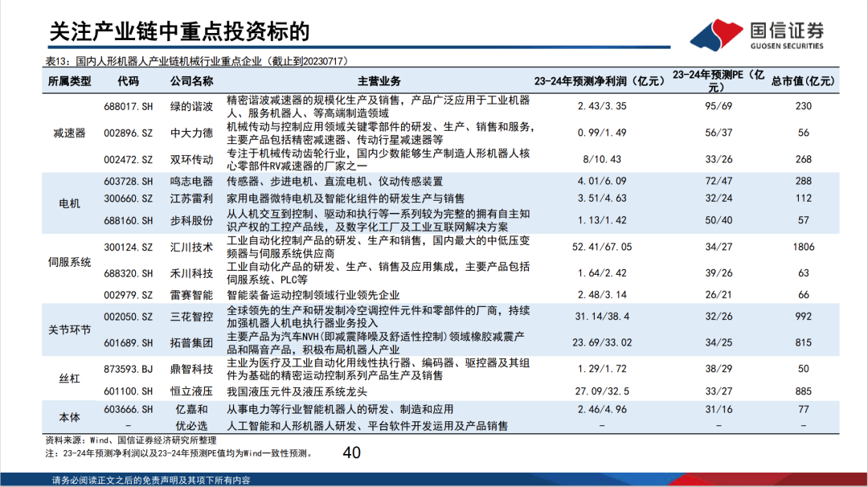Select profit value 52.41/67.05
Image resolution: width=868 pixels, height=487 pixels.
(x=602, y=247)
